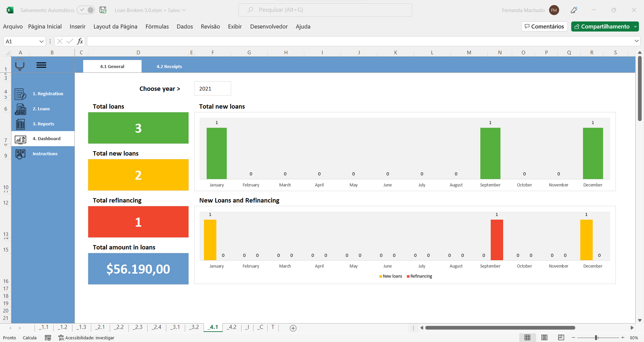This screenshot has width=644, height=342.
Task: Expand the Name Box dropdown
Action: tap(42, 41)
